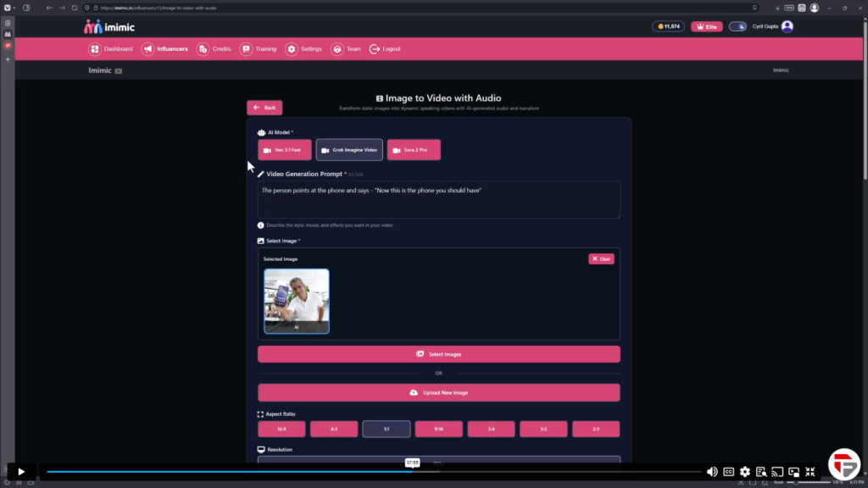This screenshot has width=868, height=488.
Task: Go to the Credits page
Action: [x=214, y=49]
